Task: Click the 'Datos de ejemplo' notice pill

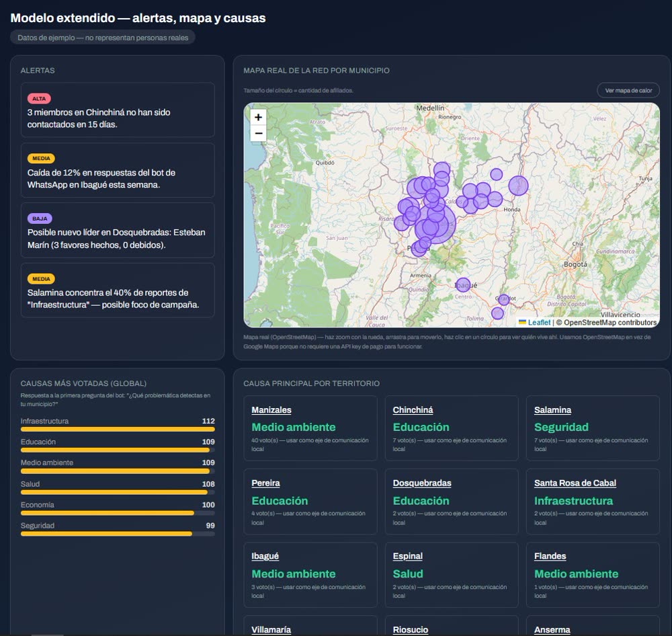Action: 103,38
